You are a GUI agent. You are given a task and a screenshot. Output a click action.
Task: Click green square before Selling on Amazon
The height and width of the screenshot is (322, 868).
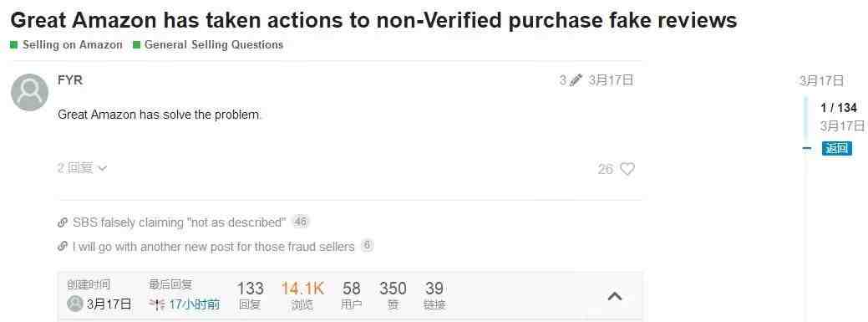(14, 45)
